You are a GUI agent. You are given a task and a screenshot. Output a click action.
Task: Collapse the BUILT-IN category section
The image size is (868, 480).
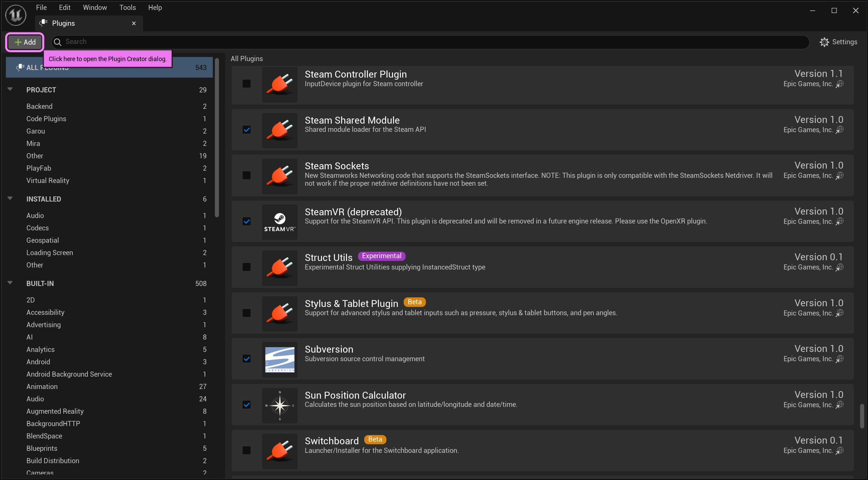point(10,283)
